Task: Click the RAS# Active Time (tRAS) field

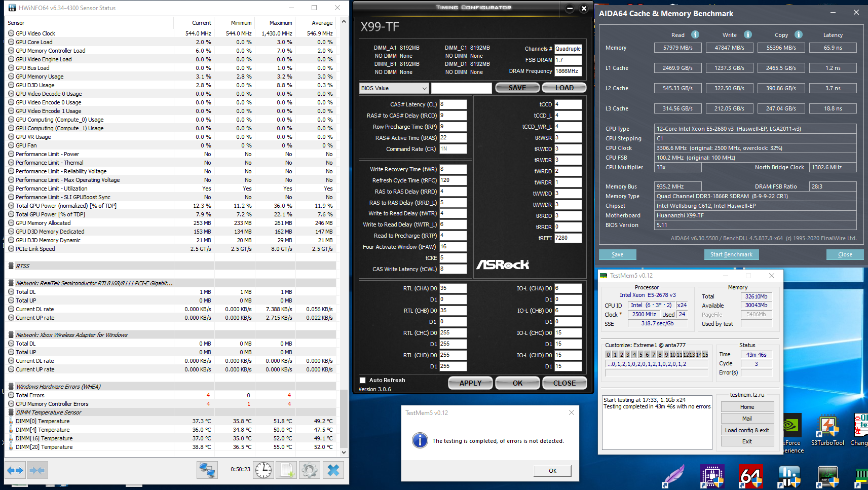Action: (x=452, y=138)
